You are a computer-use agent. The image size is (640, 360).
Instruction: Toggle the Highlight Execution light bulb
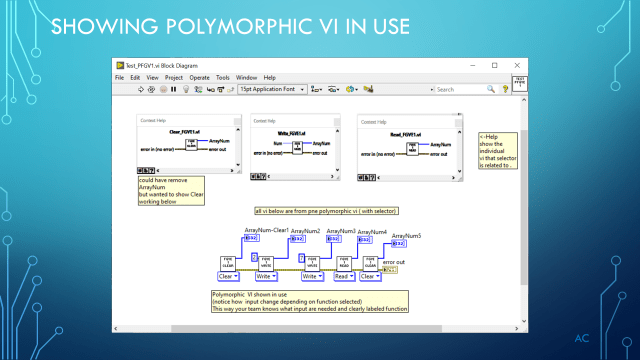tap(186, 89)
